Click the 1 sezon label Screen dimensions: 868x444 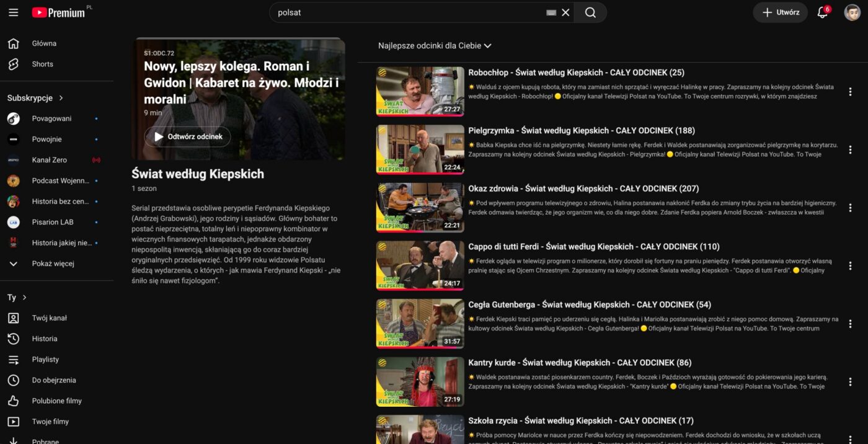pyautogui.click(x=144, y=189)
